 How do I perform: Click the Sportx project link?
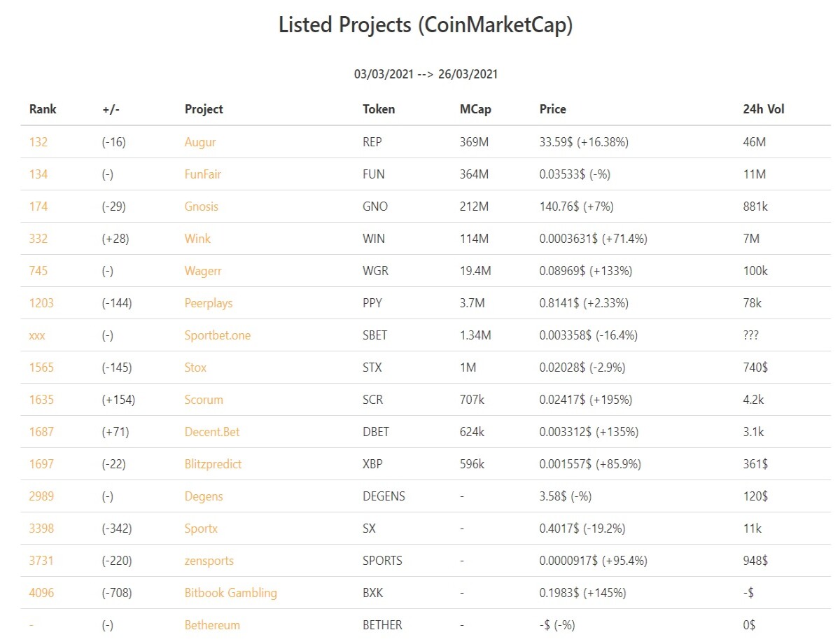201,528
